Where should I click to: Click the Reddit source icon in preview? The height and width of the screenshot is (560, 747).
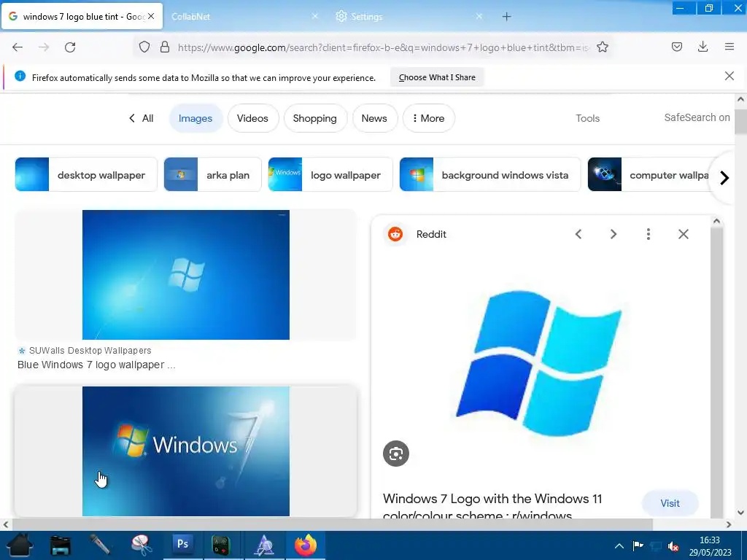coord(395,234)
